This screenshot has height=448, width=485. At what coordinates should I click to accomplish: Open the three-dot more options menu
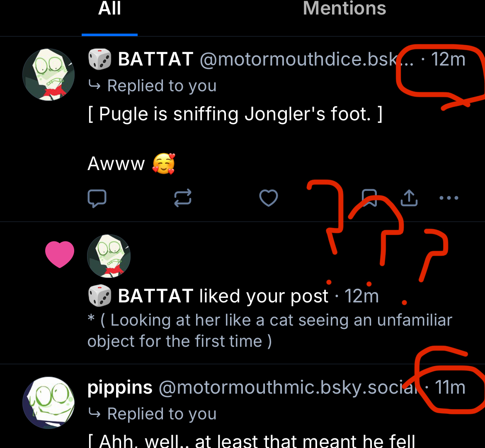(x=449, y=198)
